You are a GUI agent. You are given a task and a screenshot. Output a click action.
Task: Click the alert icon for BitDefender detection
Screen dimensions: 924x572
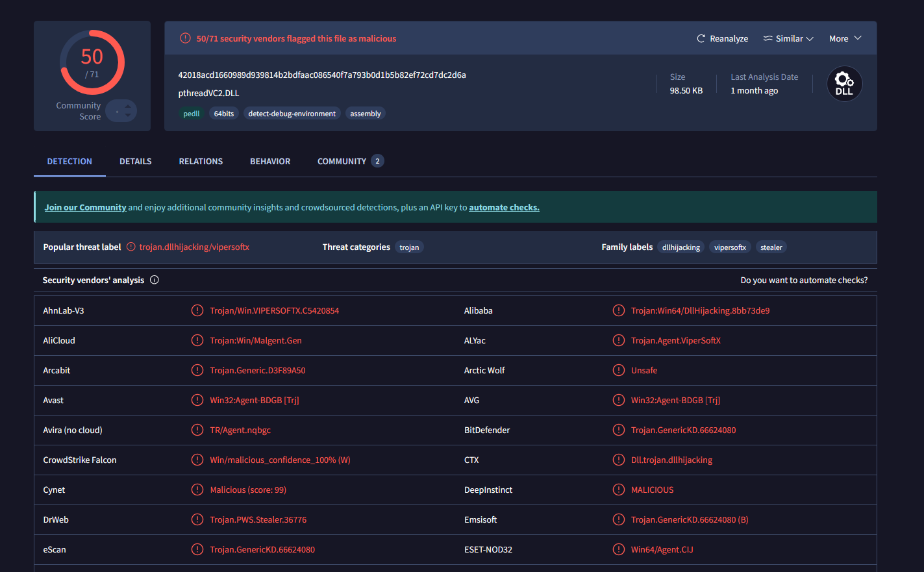(619, 430)
